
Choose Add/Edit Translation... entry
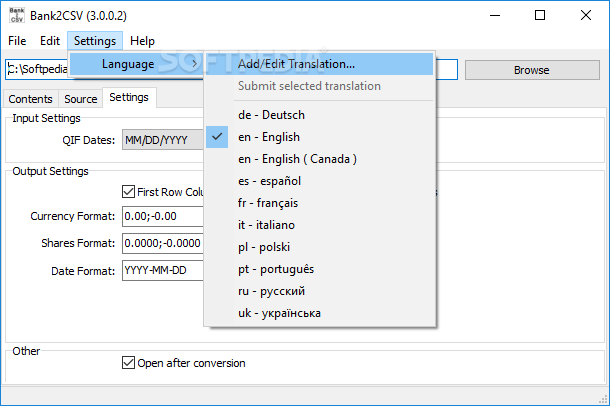click(x=319, y=64)
